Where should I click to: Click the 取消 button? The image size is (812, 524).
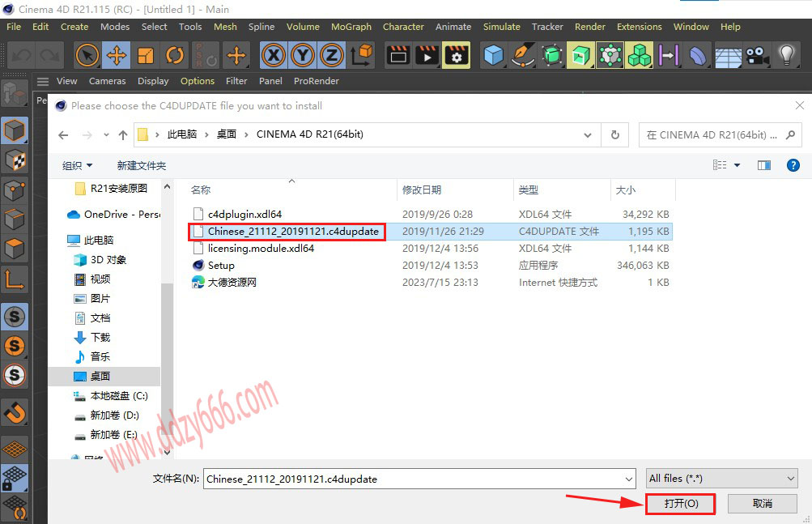(763, 504)
